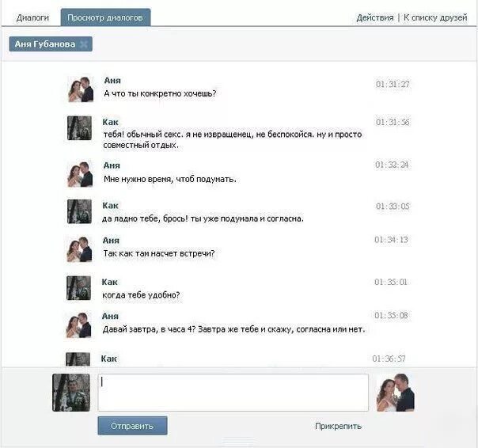
Task: Click the Отправить button
Action: (132, 426)
